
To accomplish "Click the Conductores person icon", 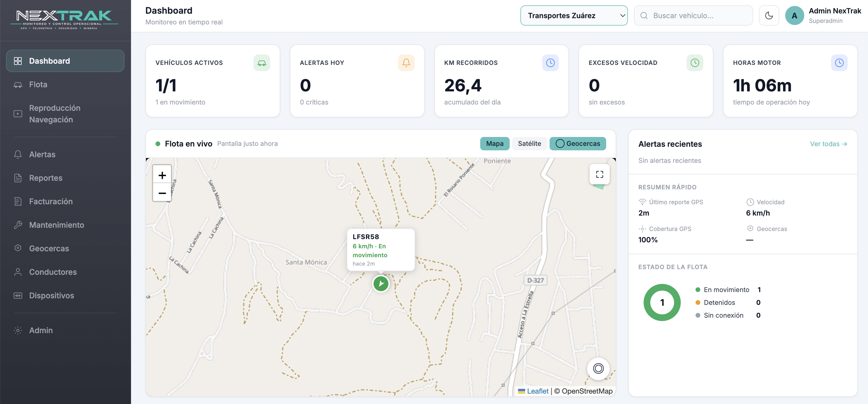I will pos(18,272).
